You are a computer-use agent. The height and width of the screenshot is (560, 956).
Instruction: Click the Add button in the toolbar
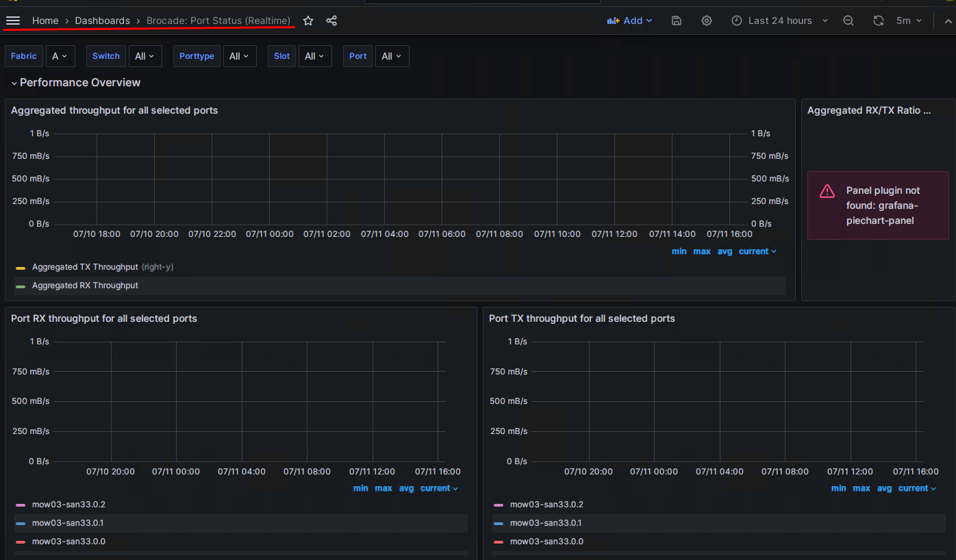pyautogui.click(x=629, y=21)
